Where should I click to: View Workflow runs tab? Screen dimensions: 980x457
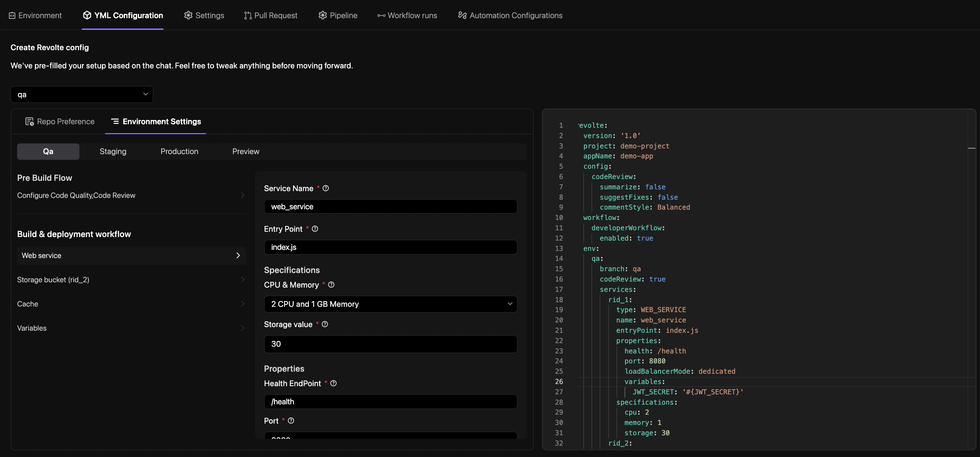point(407,15)
